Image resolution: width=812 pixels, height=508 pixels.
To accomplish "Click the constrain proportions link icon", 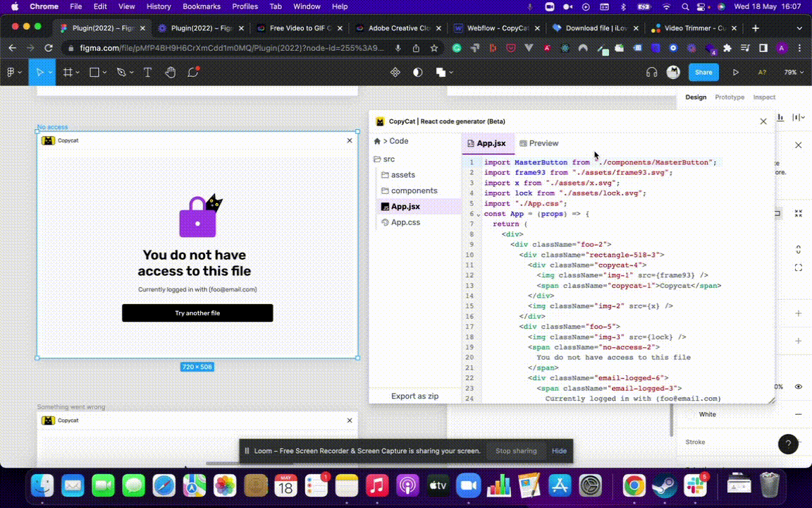I will click(x=799, y=250).
